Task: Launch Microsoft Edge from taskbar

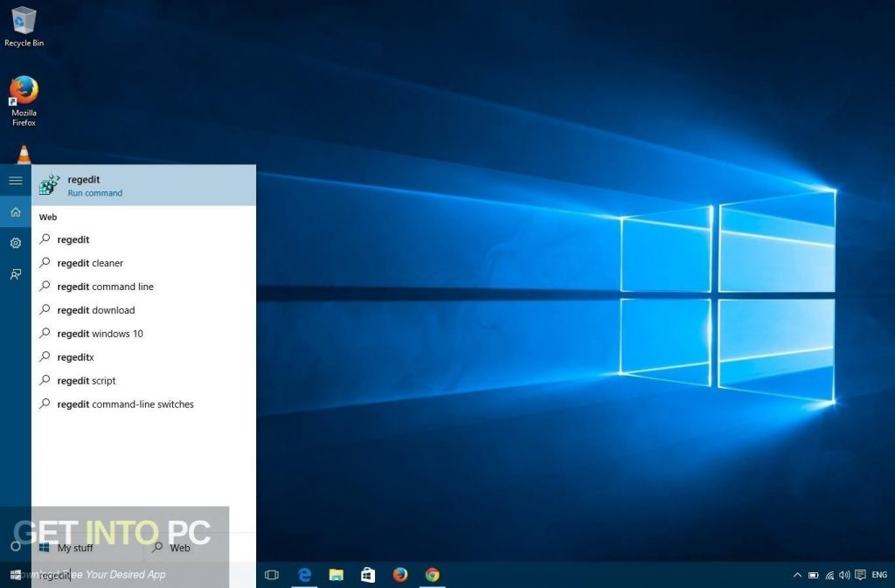Action: pos(304,575)
